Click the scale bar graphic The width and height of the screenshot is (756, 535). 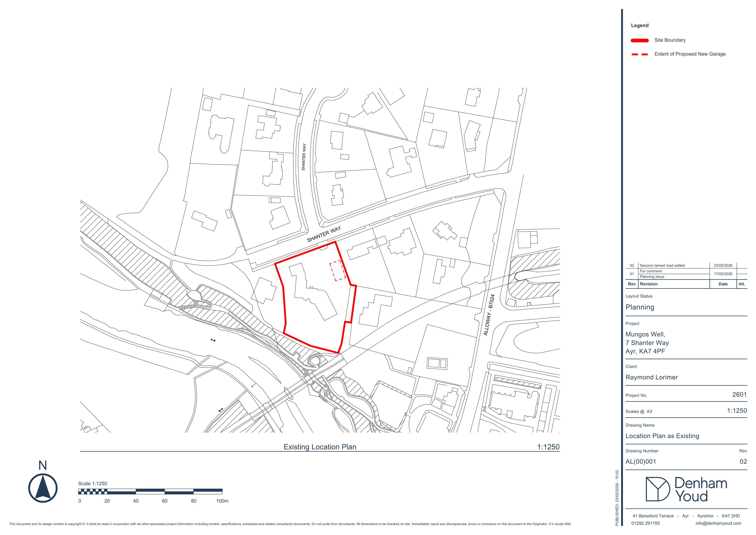click(x=150, y=492)
